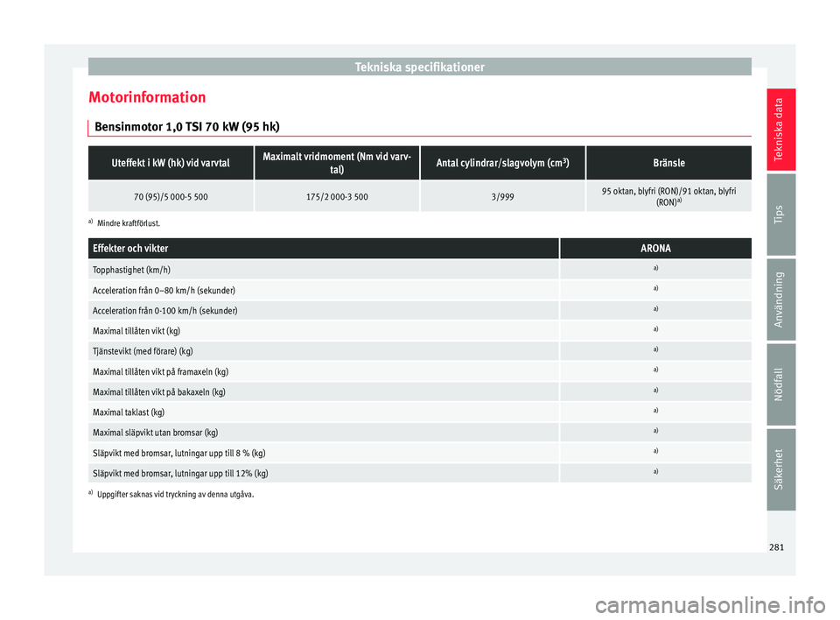Click Släpvikt med bromsar upp till 8 % row
840x620 pixels.
click(419, 453)
